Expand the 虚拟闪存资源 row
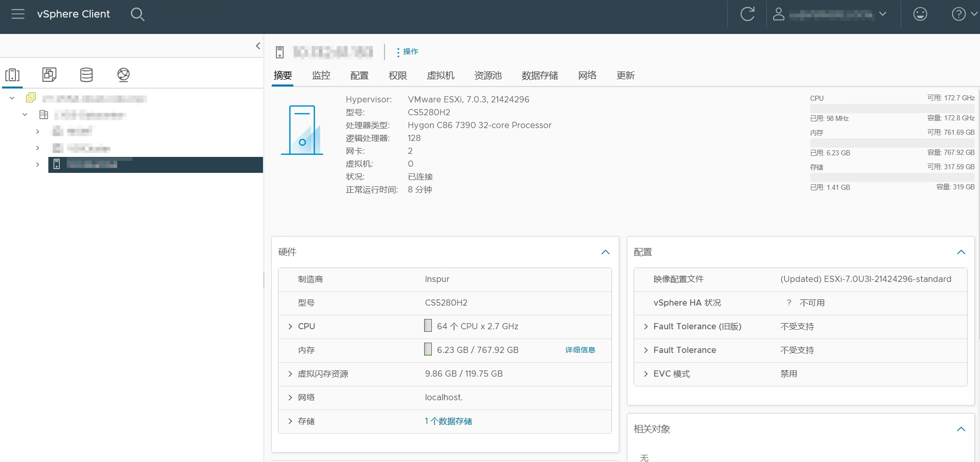The height and width of the screenshot is (462, 980). click(290, 374)
